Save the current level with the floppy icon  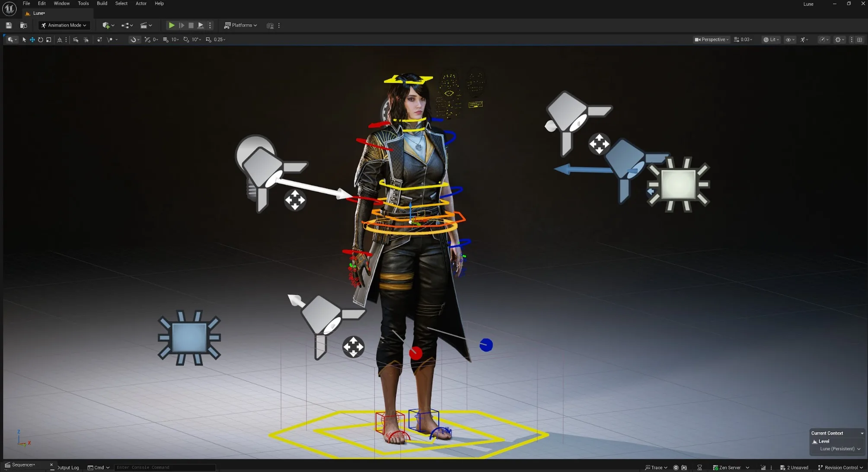pos(9,26)
